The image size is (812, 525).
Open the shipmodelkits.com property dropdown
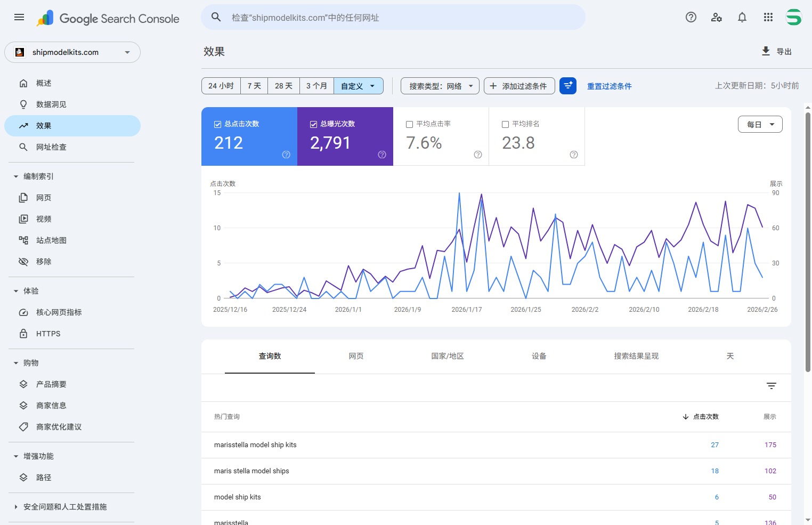point(72,52)
